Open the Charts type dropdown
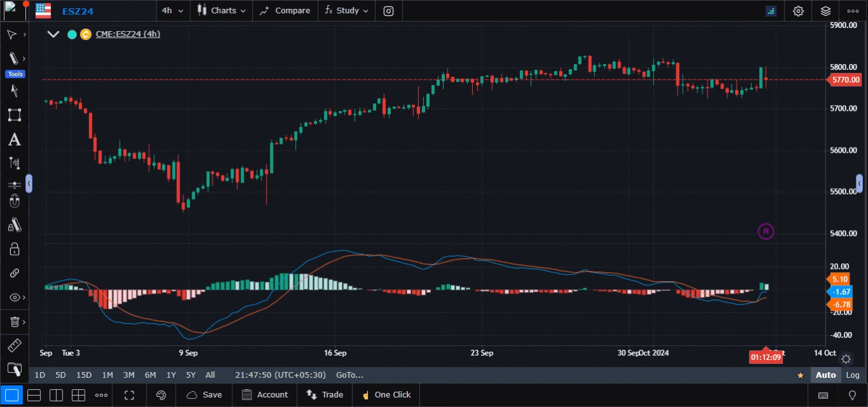 click(221, 11)
